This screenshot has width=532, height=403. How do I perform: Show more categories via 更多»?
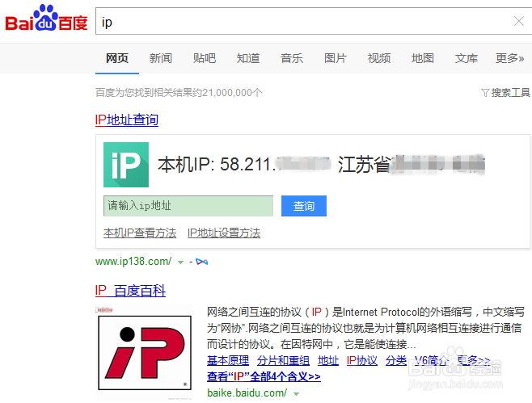509,58
